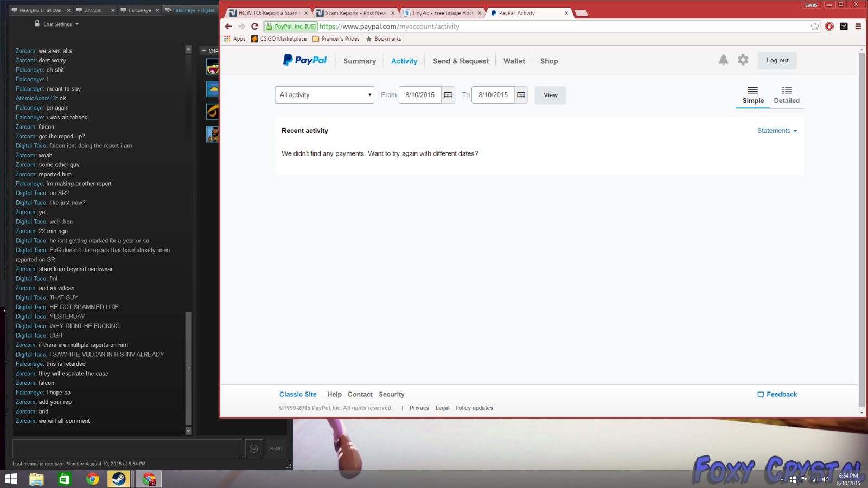Switch to Detailed activity view
Viewport: 868px width, 488px height.
[786, 95]
